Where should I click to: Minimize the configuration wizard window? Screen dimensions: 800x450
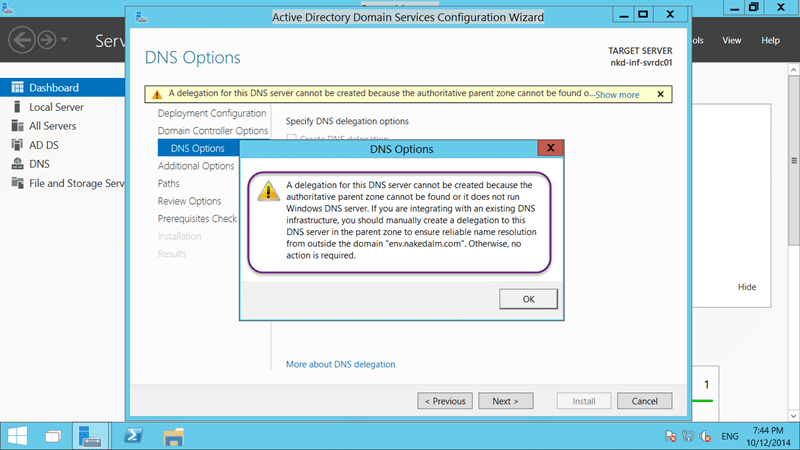pos(623,15)
